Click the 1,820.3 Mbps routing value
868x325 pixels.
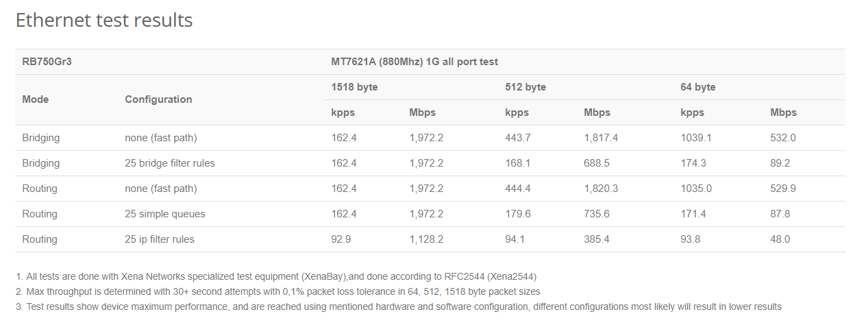(x=601, y=189)
